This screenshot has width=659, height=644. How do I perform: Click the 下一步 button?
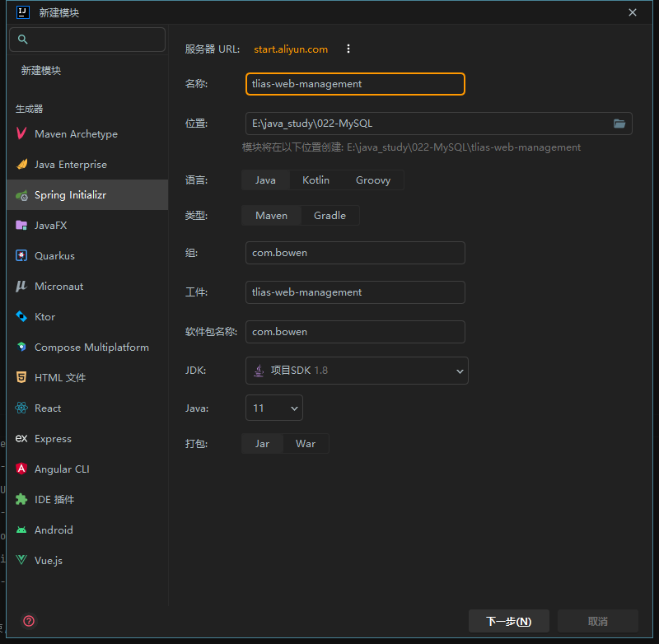tap(508, 621)
